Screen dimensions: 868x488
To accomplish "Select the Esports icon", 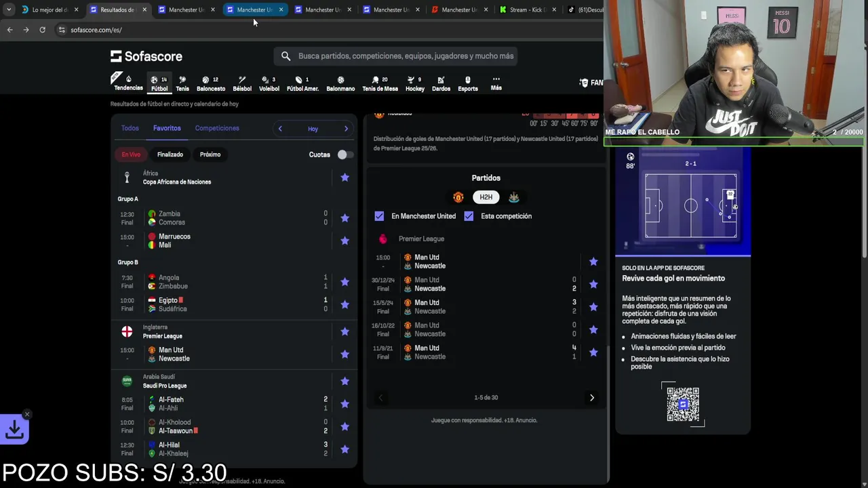I will (468, 83).
